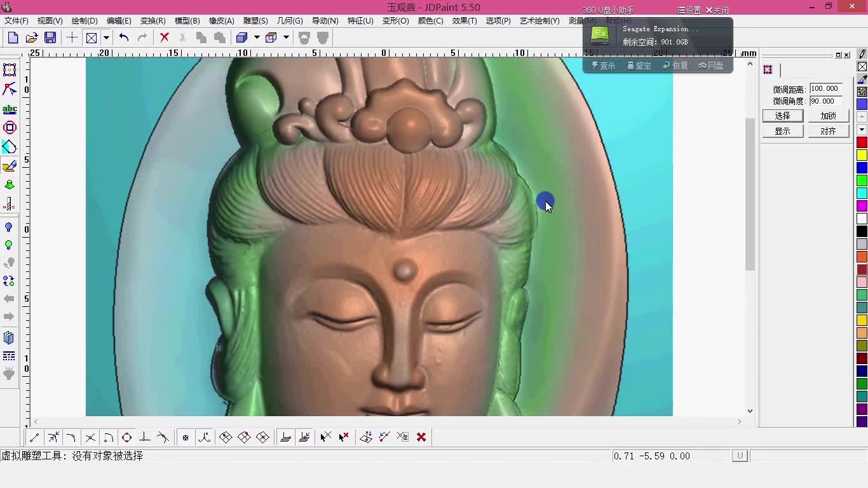868x488 pixels.
Task: Click the perpendicular line icon in bottom toolbar
Action: (145, 437)
